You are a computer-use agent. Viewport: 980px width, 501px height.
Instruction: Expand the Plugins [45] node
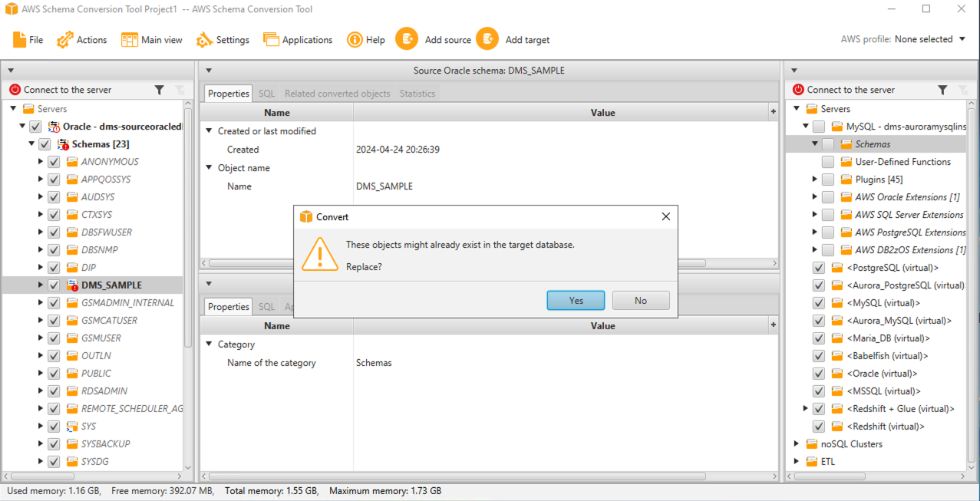(x=815, y=180)
